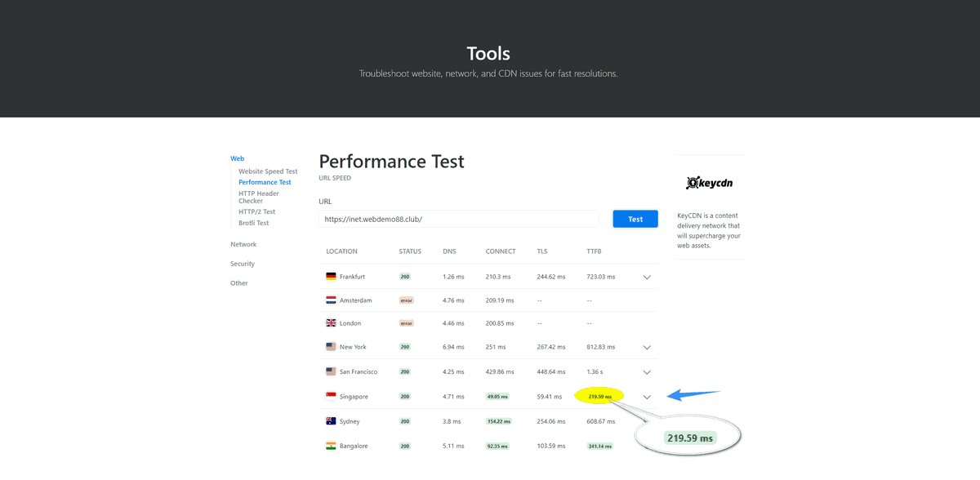Open Performance Test in sidebar
This screenshot has height=480, width=980.
265,182
